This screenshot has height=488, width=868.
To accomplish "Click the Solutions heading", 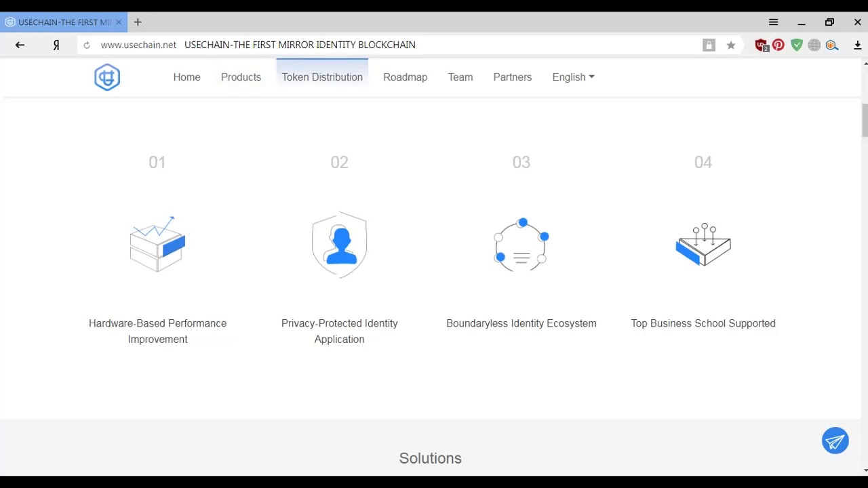I will (430, 458).
